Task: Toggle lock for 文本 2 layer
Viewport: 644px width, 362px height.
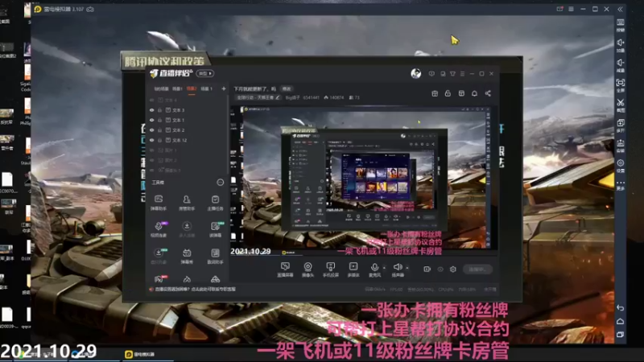Action: coord(159,130)
